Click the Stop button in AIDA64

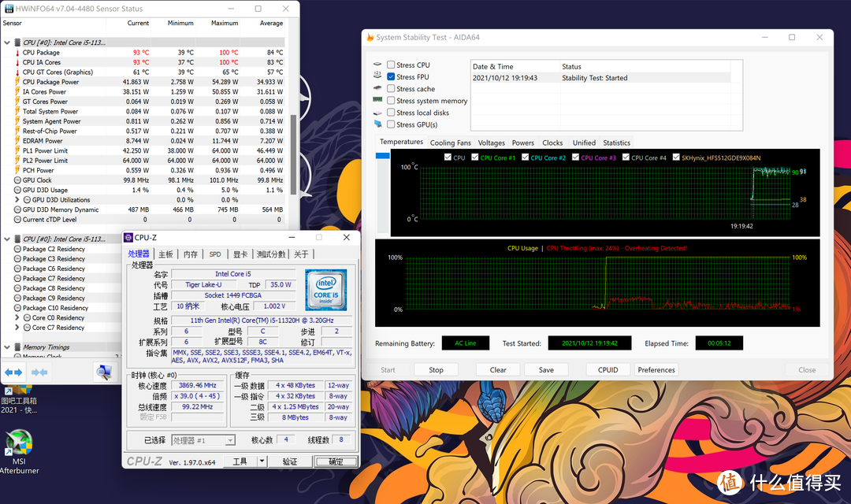click(x=436, y=370)
